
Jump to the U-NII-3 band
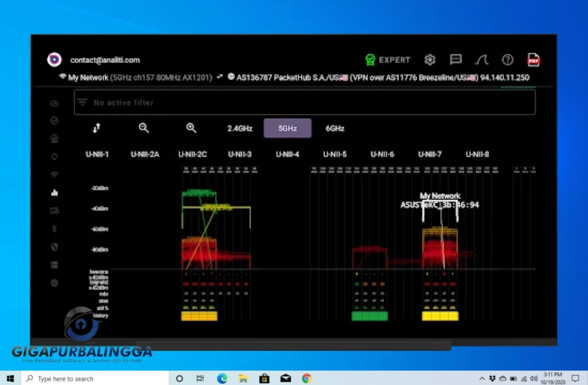tap(240, 154)
